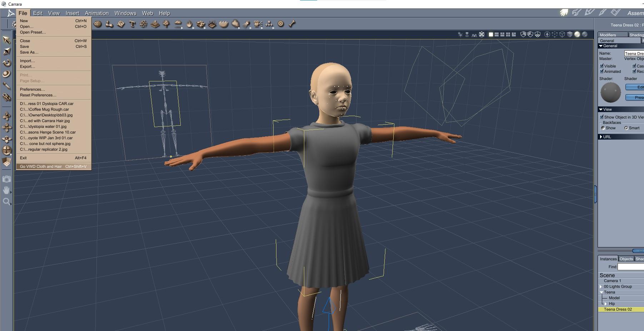Toggle Show Object in 3D View checkbox
Viewport: 644px width, 331px height.
602,117
